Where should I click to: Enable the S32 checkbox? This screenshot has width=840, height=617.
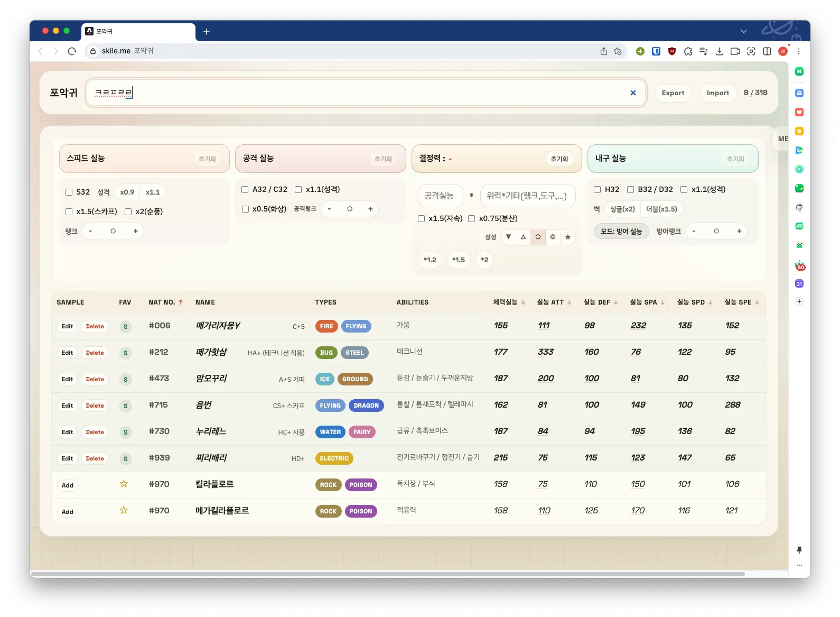(69, 192)
